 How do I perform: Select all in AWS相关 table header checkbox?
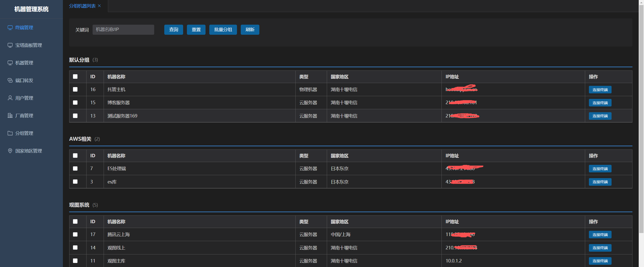[75, 156]
